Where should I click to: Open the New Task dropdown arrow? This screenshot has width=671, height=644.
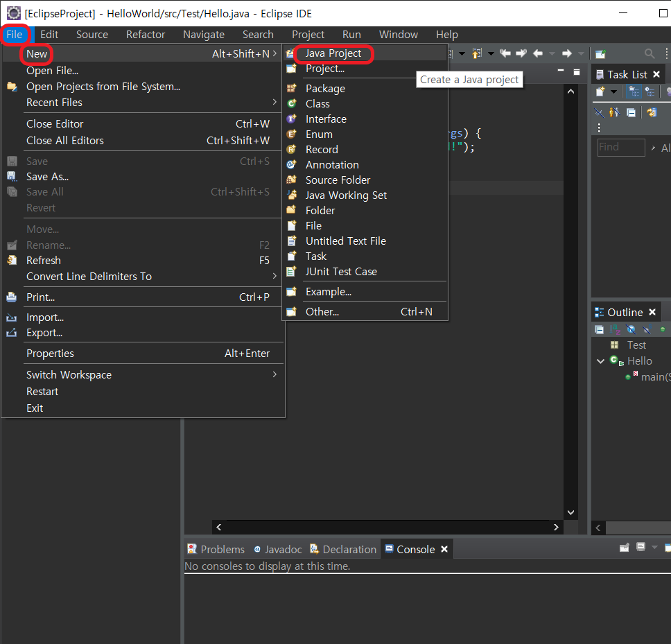pos(613,92)
